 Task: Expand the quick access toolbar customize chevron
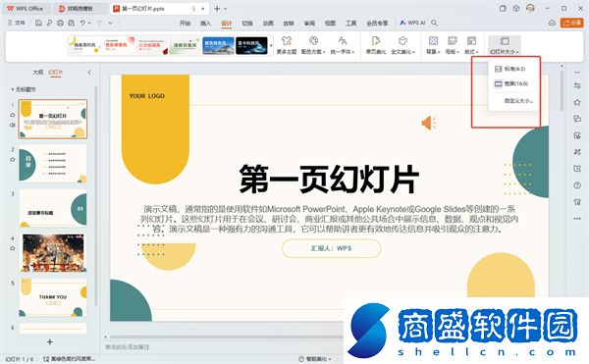(110, 24)
